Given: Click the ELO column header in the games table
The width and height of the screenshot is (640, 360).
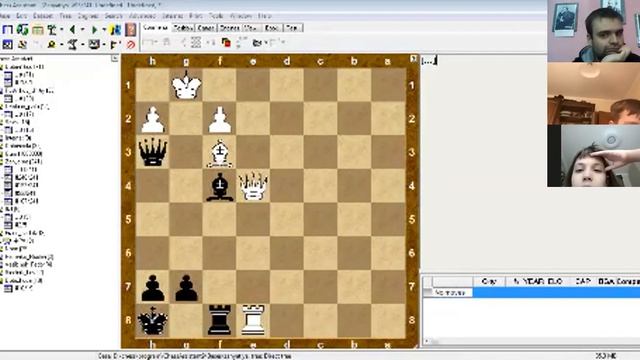Looking at the screenshot, I should tap(556, 281).
